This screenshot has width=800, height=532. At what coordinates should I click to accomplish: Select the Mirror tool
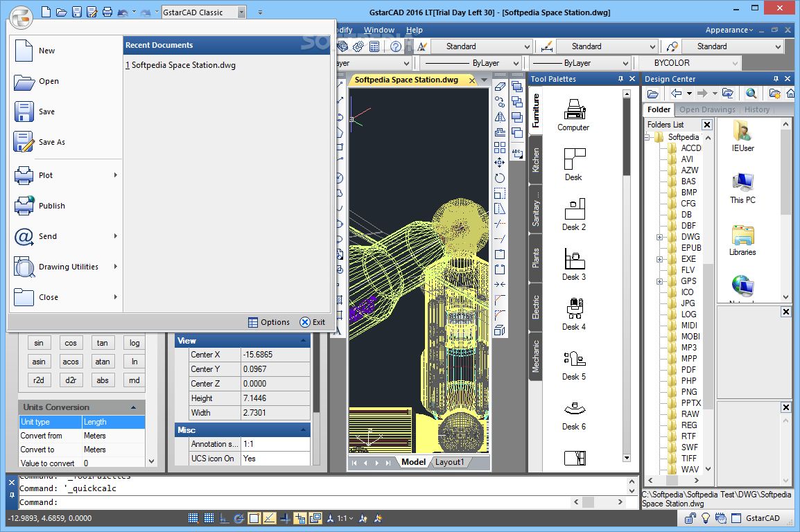(500, 117)
